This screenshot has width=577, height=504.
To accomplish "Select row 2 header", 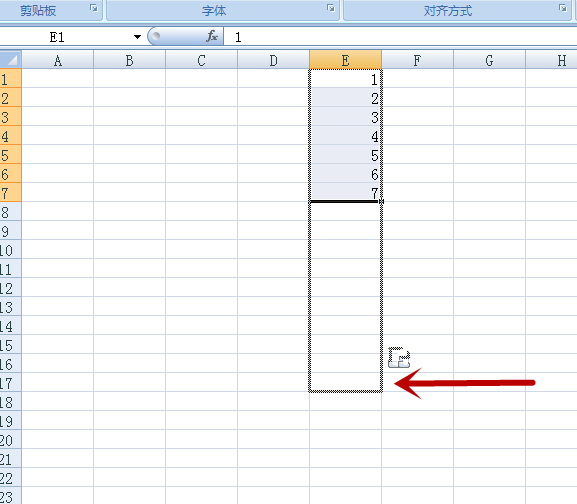I will [11, 97].
